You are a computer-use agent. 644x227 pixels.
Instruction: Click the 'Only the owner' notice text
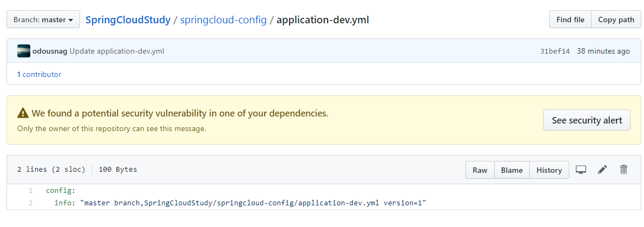111,129
